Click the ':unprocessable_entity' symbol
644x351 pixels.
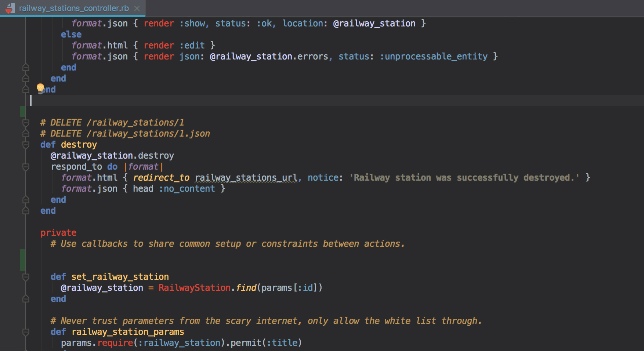pos(434,57)
